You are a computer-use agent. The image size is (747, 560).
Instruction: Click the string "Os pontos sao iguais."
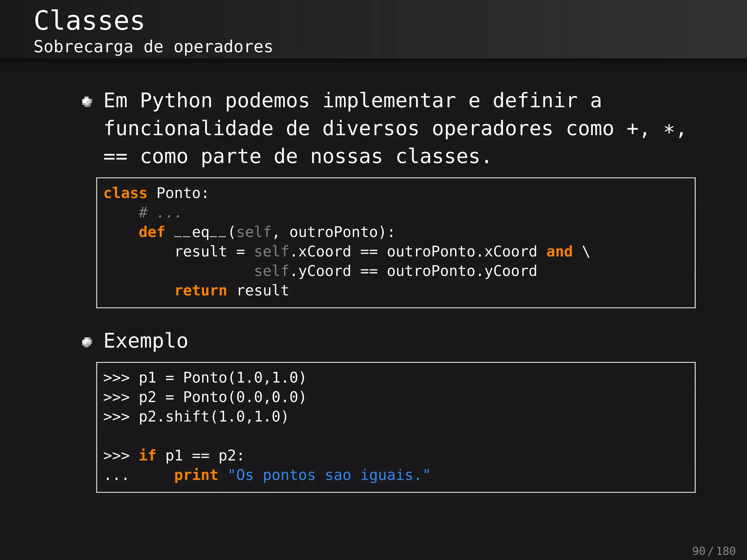(329, 475)
